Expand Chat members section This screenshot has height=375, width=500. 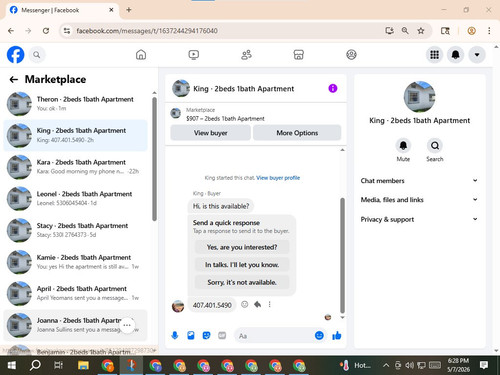[419, 181]
